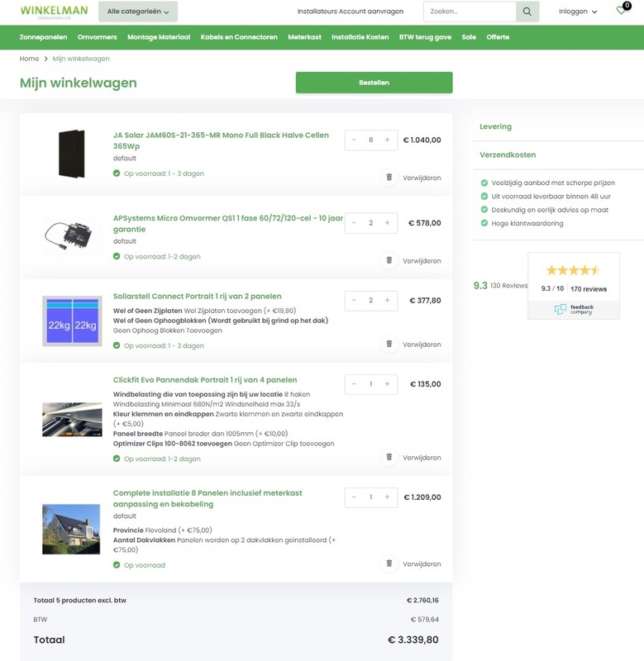The height and width of the screenshot is (661, 644).
Task: Click the Winkelman logo
Action: point(54,12)
